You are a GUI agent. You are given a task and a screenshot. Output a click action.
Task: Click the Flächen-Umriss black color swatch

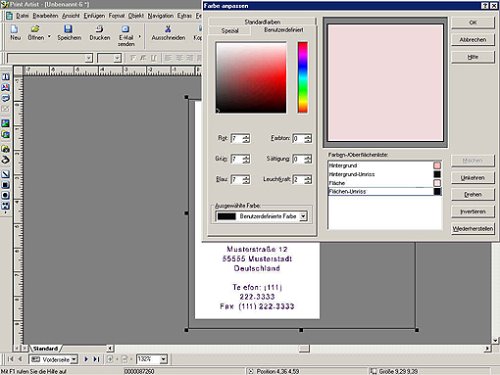point(437,191)
